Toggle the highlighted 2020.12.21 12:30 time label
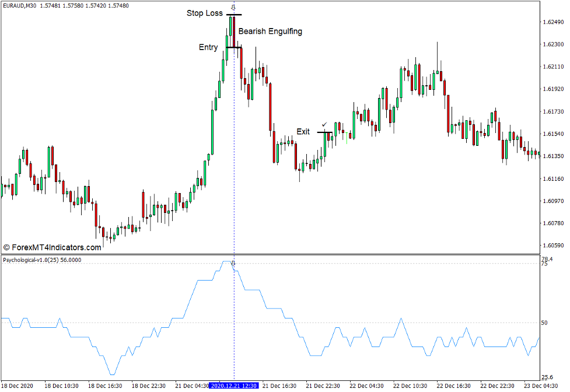This screenshot has width=570, height=392. click(233, 385)
